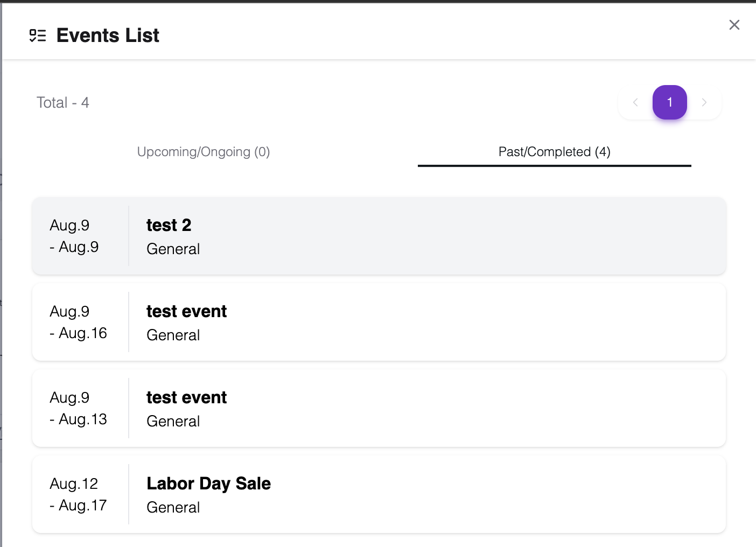Click the Aug.12 - Aug.17 date range
The width and height of the screenshot is (756, 547).
point(78,494)
